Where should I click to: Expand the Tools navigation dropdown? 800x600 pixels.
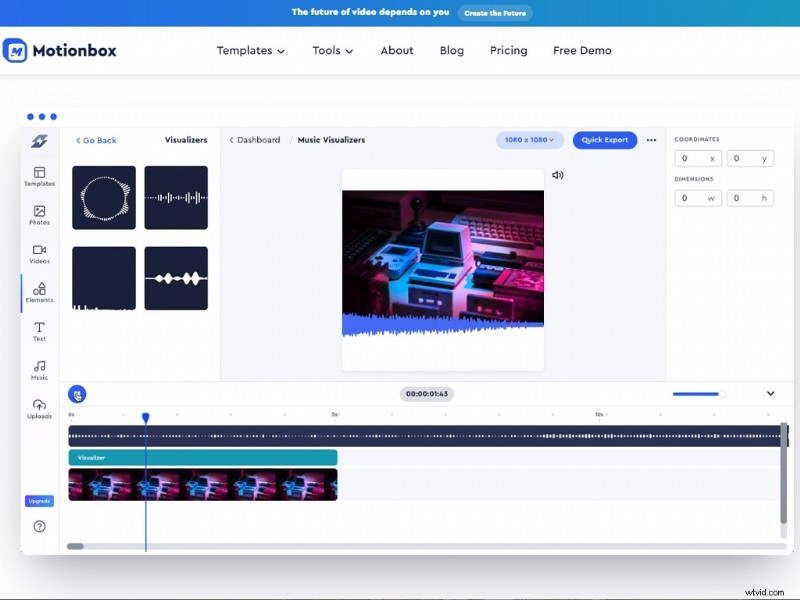point(332,50)
